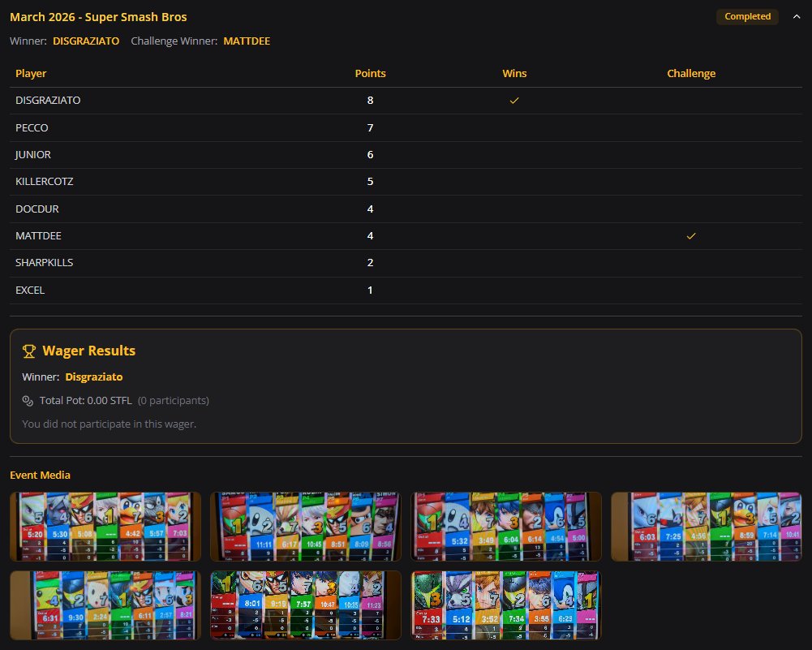This screenshot has height=650, width=812.
Task: Select the DISGRAZIATO player row name
Action: [x=48, y=101]
